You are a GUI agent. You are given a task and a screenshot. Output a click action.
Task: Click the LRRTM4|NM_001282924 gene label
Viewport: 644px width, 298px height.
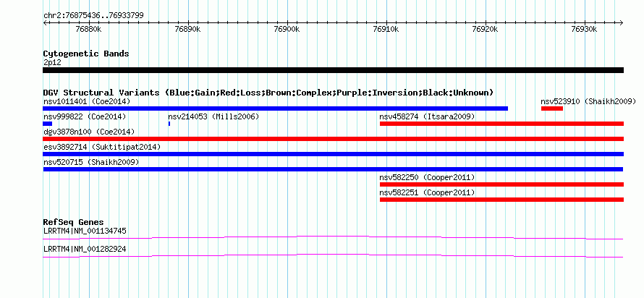tap(85, 249)
